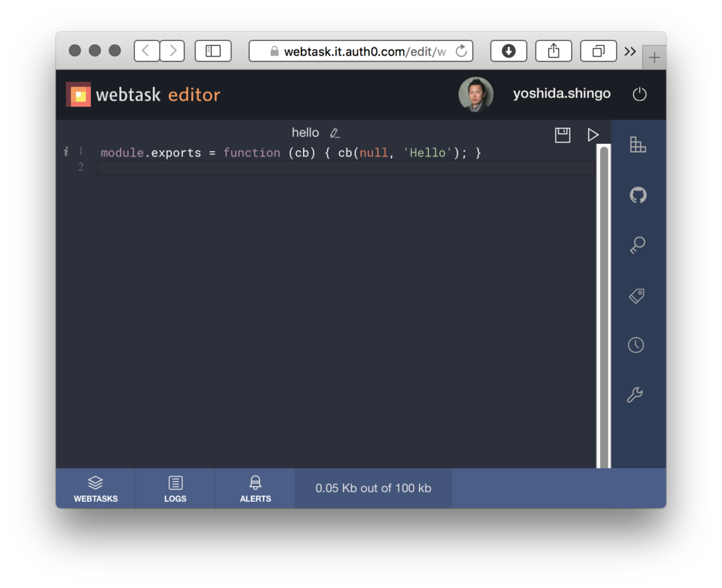This screenshot has width=722, height=588.
Task: Open the ALERTS tab
Action: pyautogui.click(x=255, y=489)
